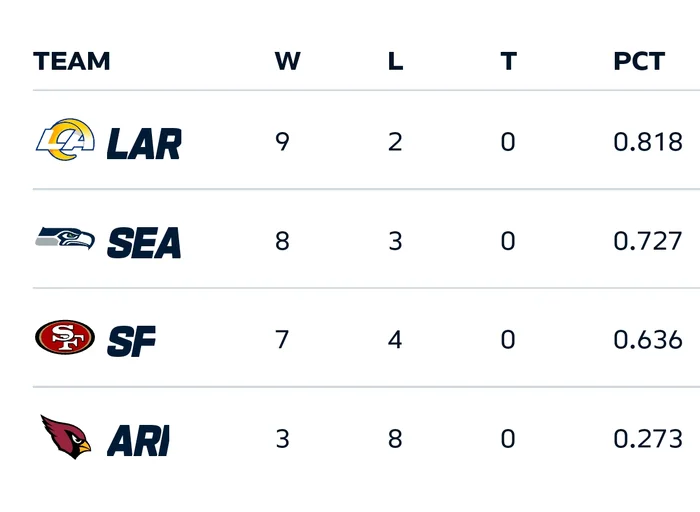Click the Arizona Cardinals logo

65,436
